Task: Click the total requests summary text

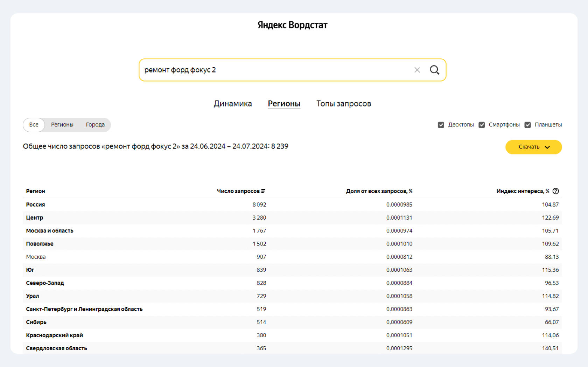Action: (156, 146)
